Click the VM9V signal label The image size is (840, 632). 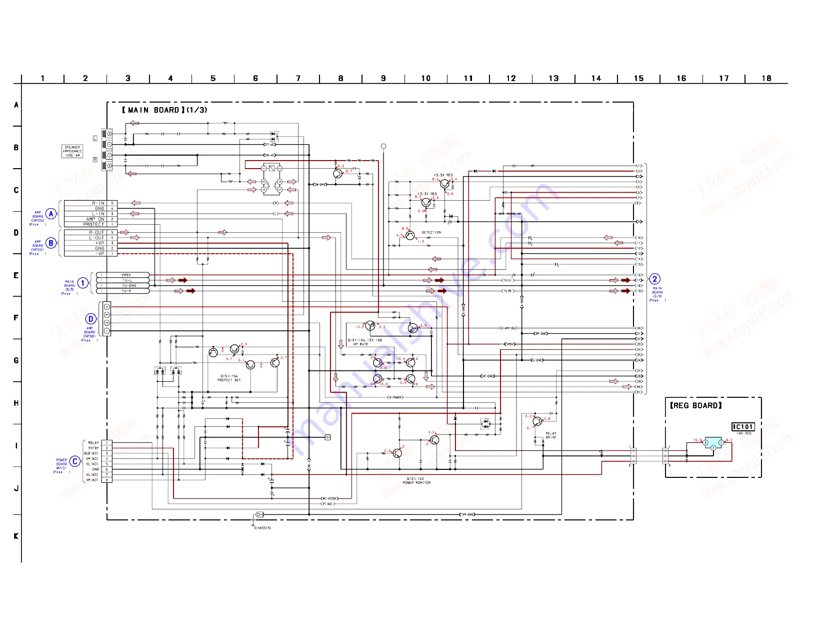pos(126,275)
